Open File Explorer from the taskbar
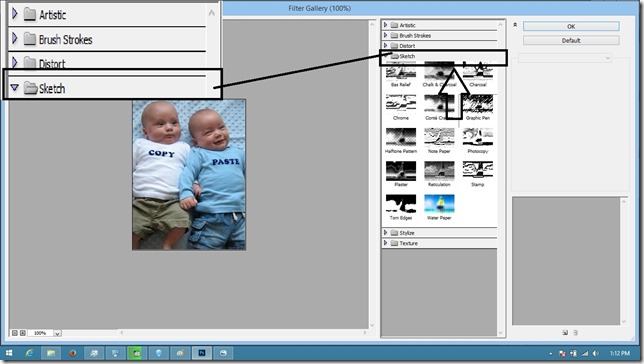Viewport: 644px width, 364px height. click(x=51, y=353)
